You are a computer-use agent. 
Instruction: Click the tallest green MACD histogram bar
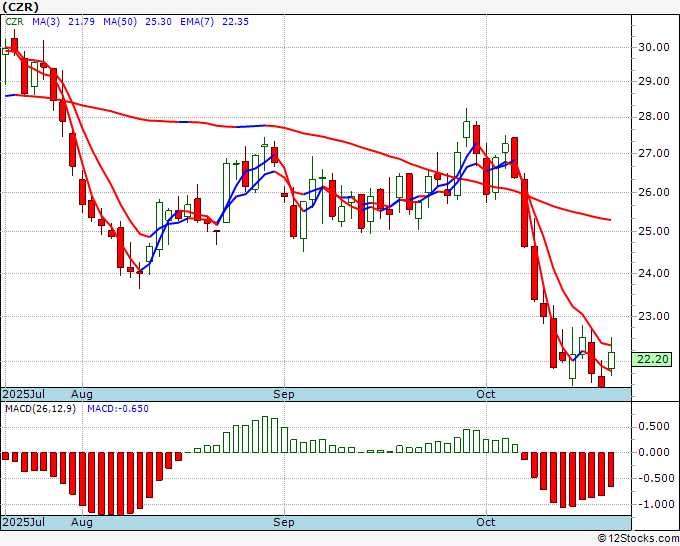(x=265, y=435)
